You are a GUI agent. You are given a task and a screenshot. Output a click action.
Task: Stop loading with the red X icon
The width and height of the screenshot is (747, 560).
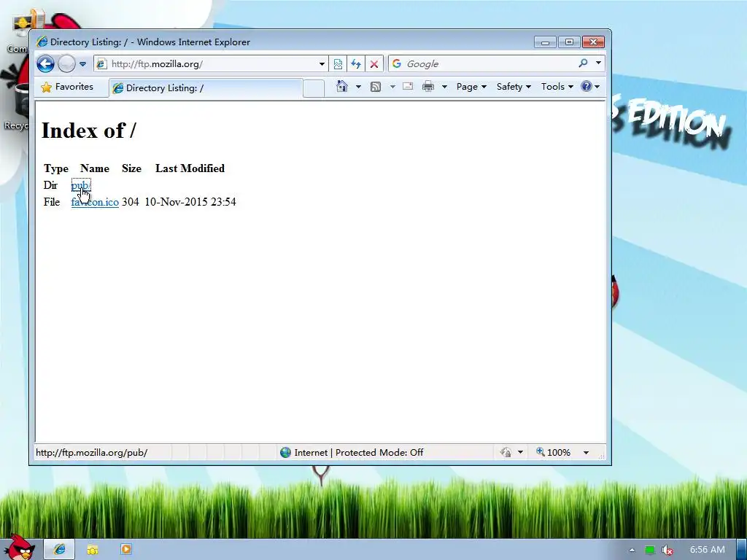point(374,64)
